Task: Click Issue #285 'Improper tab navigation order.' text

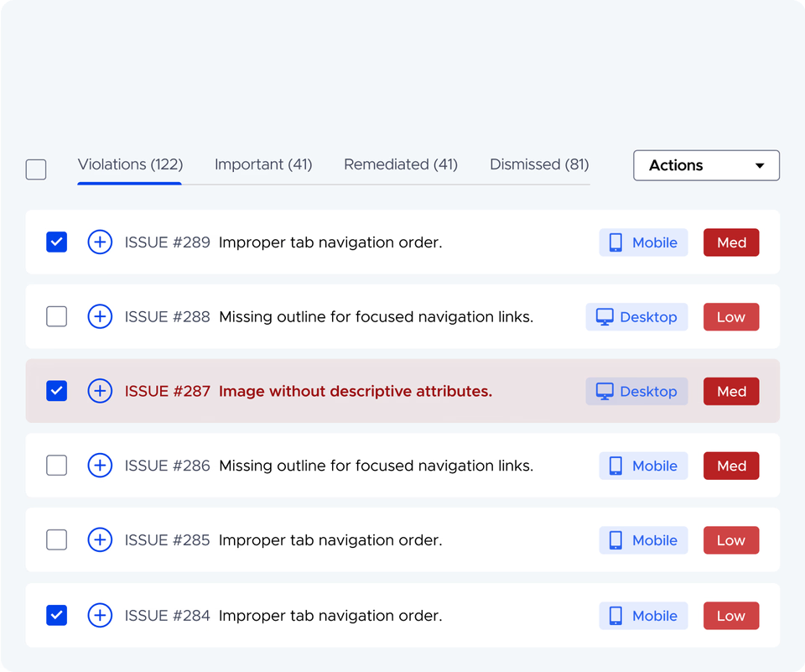Action: coord(330,540)
